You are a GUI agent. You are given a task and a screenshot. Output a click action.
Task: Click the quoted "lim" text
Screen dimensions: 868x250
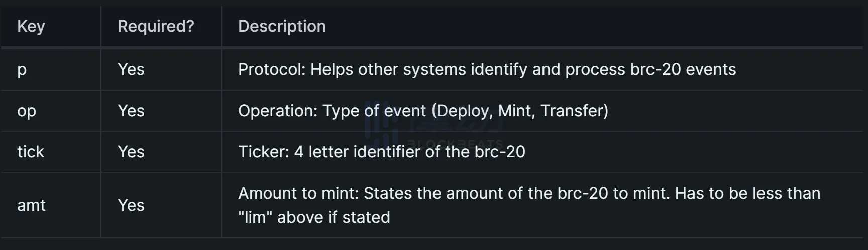[255, 217]
